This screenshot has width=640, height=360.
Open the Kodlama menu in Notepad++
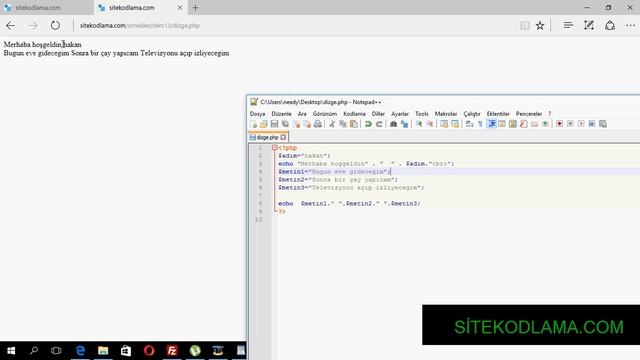coord(354,114)
